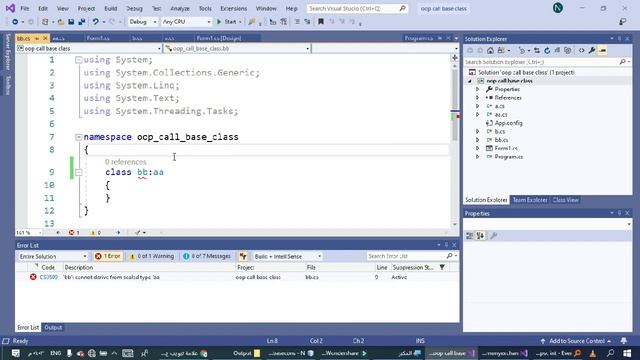Expand the bb.cs tree node
Image resolution: width=640 pixels, height=360 pixels.
478,140
